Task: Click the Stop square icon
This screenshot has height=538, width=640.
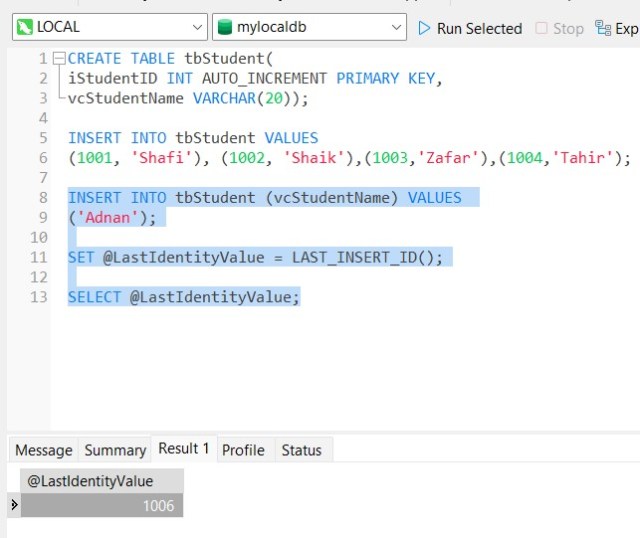Action: (541, 28)
